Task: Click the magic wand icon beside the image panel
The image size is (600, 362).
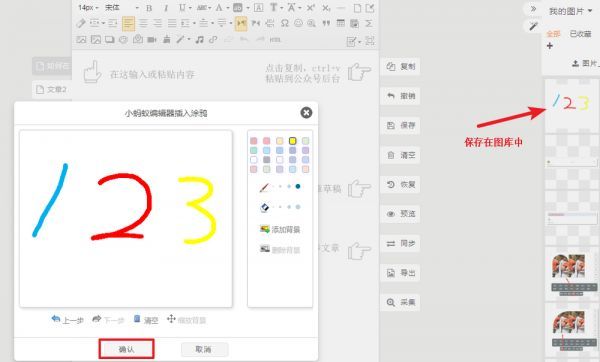Action: tap(533, 26)
